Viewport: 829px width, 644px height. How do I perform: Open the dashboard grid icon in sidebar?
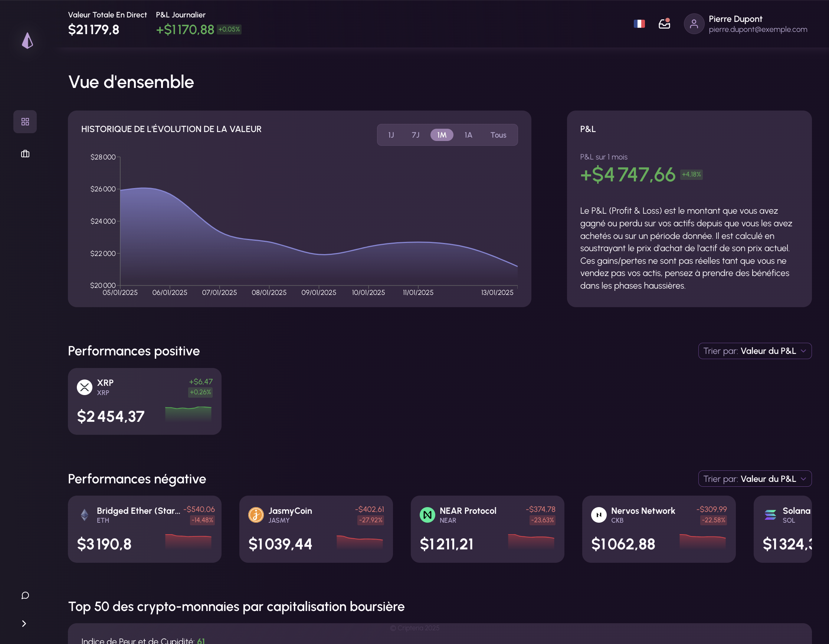click(25, 121)
